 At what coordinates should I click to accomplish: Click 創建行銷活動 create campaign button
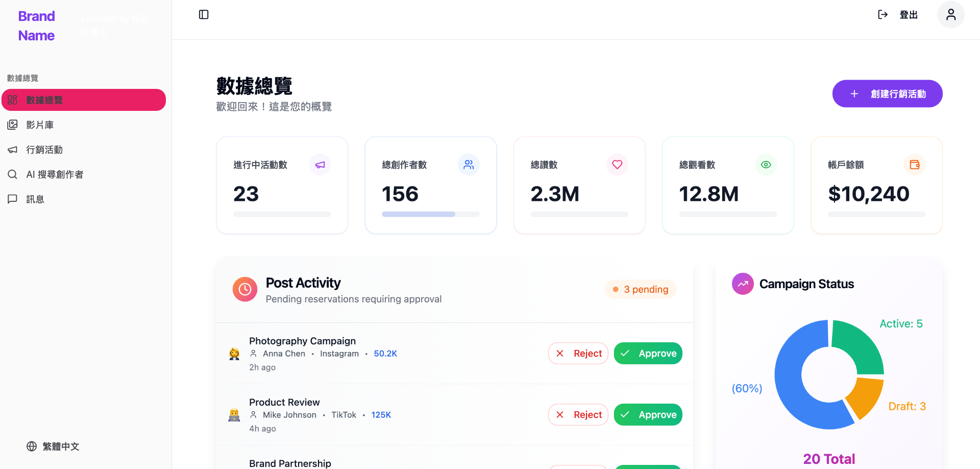click(x=887, y=93)
